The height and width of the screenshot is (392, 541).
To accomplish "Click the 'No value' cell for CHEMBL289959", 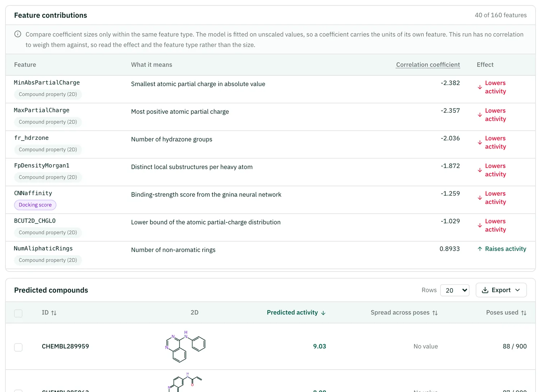I will (x=426, y=346).
